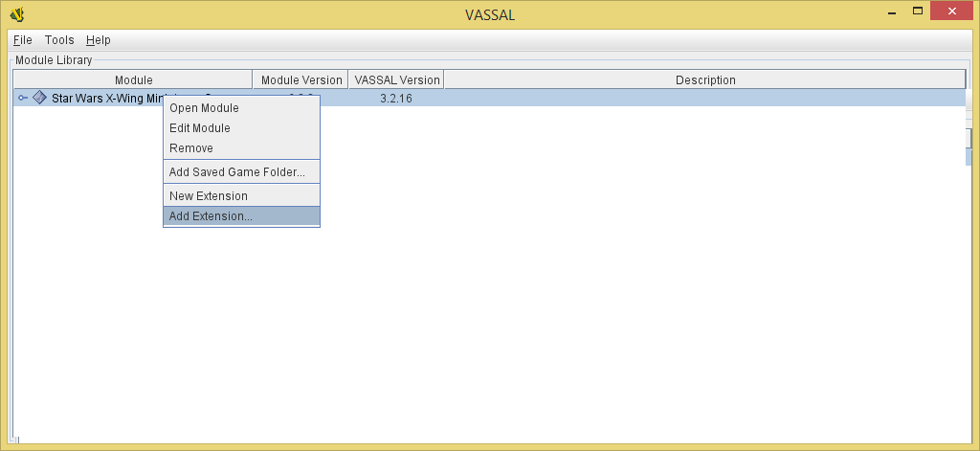Viewport: 980px width, 451px height.
Task: Click the VASSAL app icon in title bar
Action: [x=16, y=13]
